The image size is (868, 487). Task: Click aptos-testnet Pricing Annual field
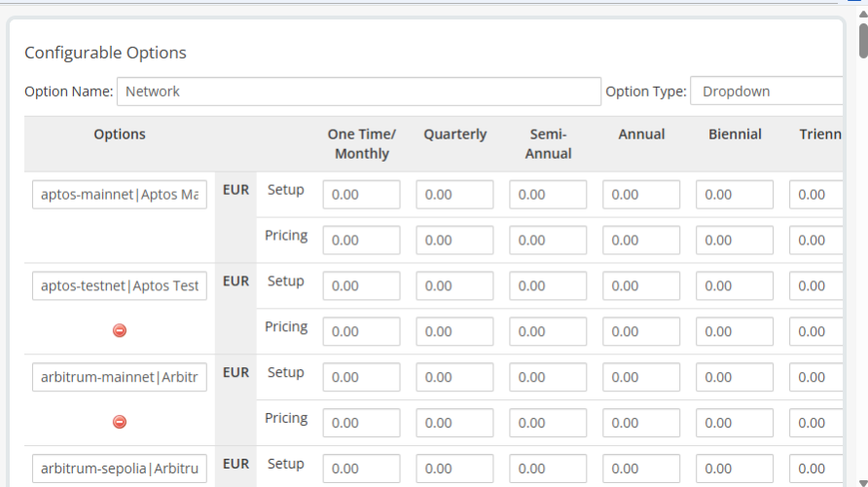(x=641, y=332)
